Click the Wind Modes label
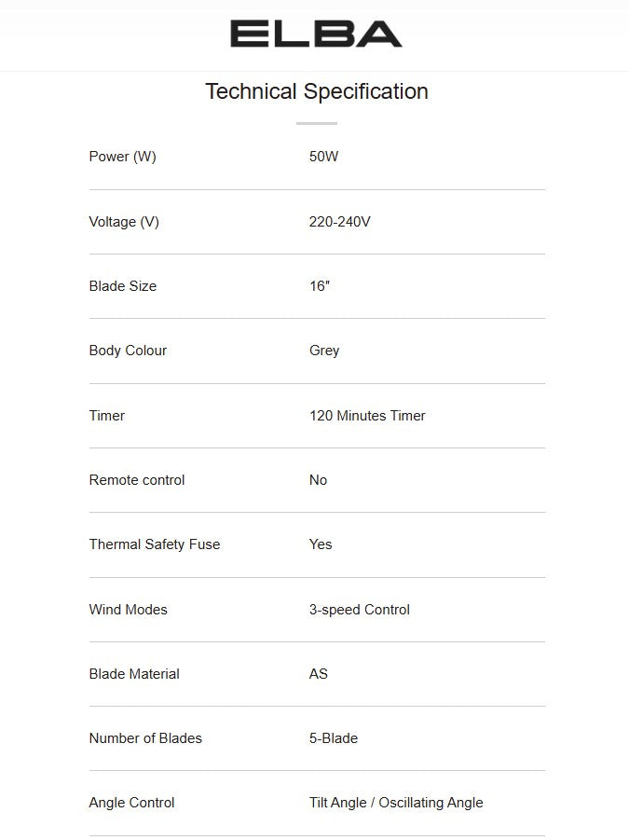 tap(128, 610)
